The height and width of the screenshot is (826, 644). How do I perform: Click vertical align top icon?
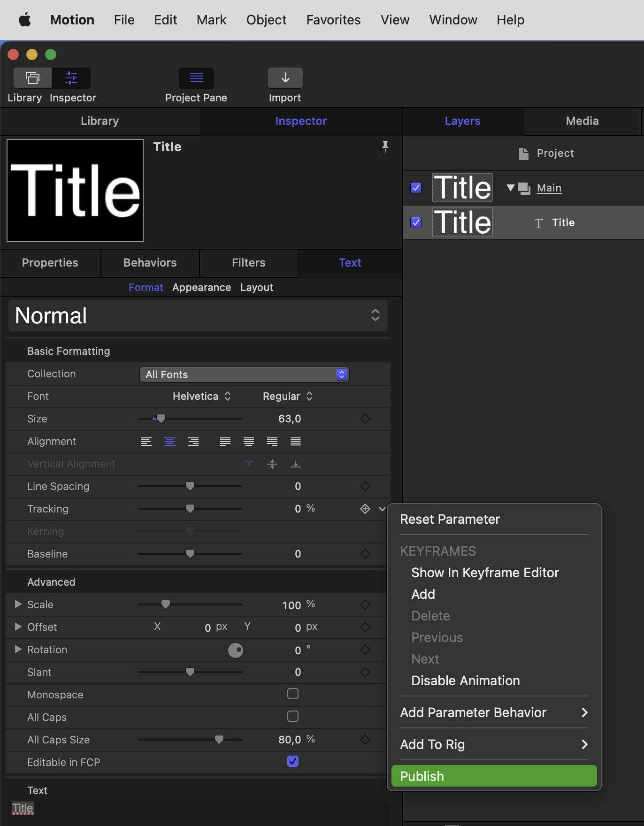249,464
